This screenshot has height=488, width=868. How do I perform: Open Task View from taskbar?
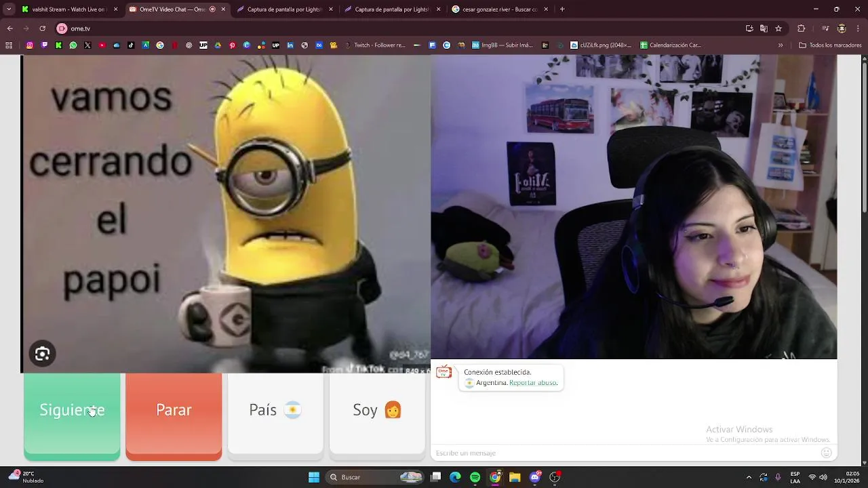point(436,477)
